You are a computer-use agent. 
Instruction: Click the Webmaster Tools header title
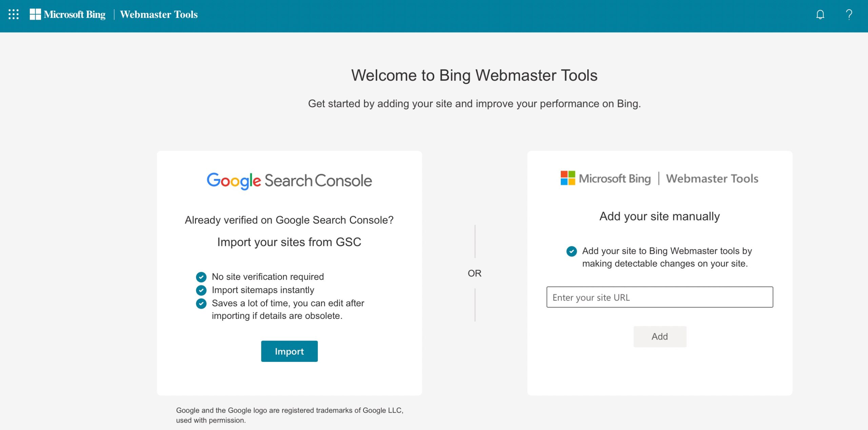coord(159,15)
